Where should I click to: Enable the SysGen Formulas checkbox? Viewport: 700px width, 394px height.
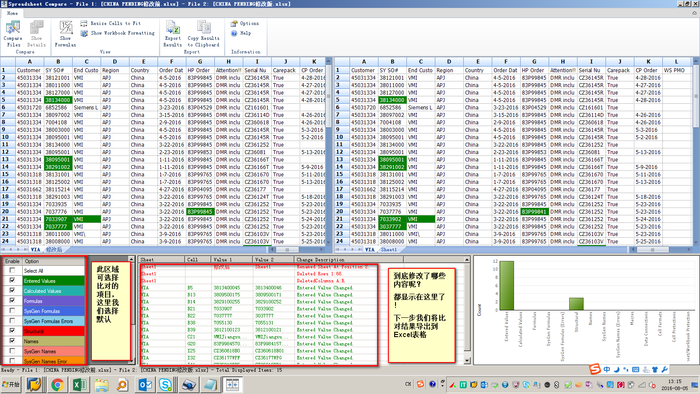pos(12,311)
